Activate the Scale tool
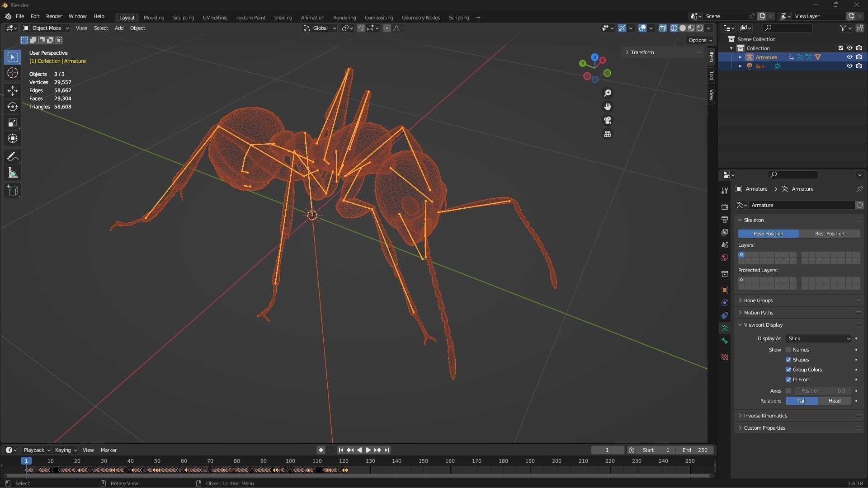This screenshot has width=868, height=488. 13,123
